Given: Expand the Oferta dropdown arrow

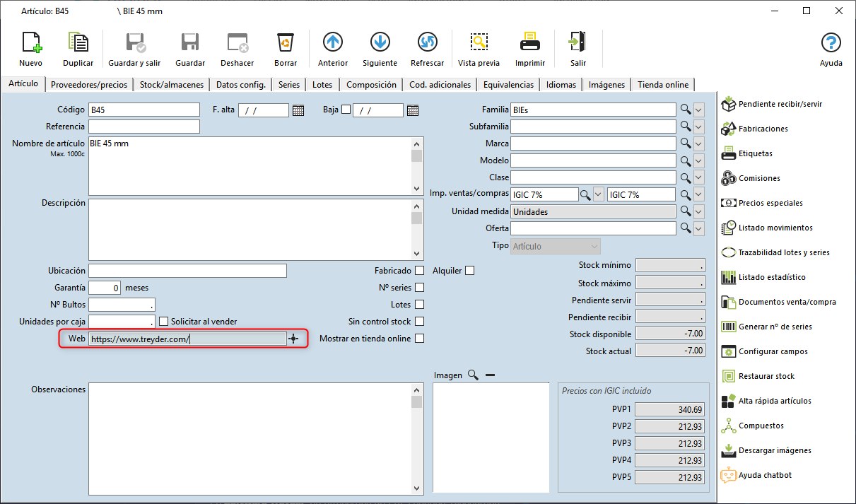Looking at the screenshot, I should coord(699,228).
